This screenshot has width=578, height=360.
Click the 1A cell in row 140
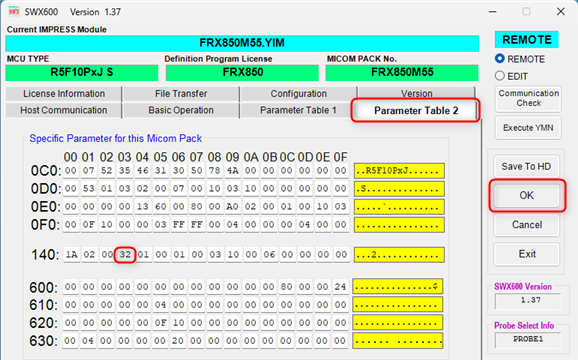[71, 255]
